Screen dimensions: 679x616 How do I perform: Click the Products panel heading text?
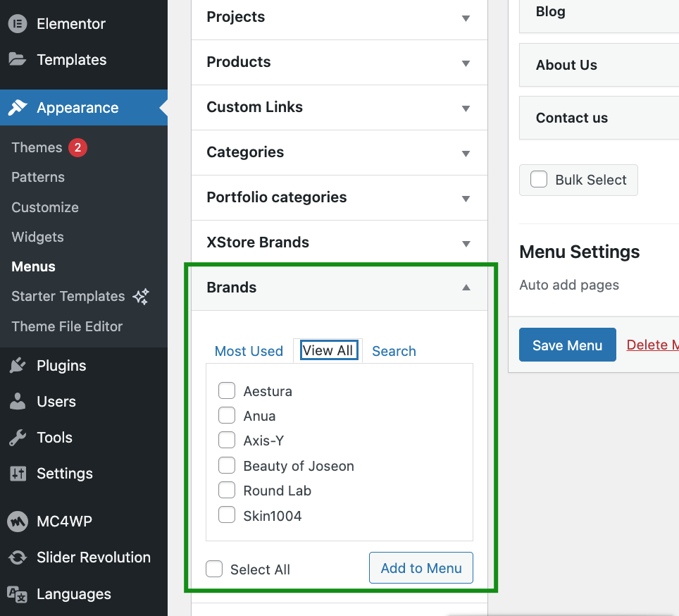239,62
